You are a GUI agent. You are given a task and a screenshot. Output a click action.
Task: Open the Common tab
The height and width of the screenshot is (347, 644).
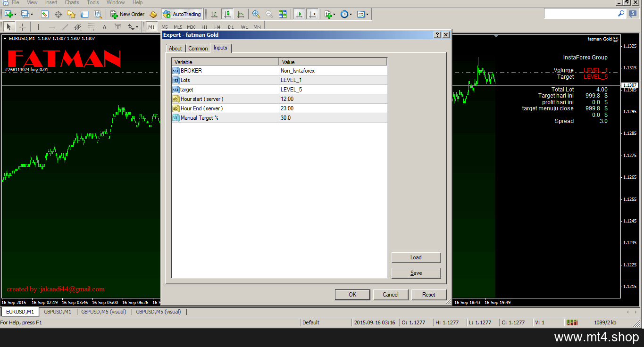tap(198, 49)
